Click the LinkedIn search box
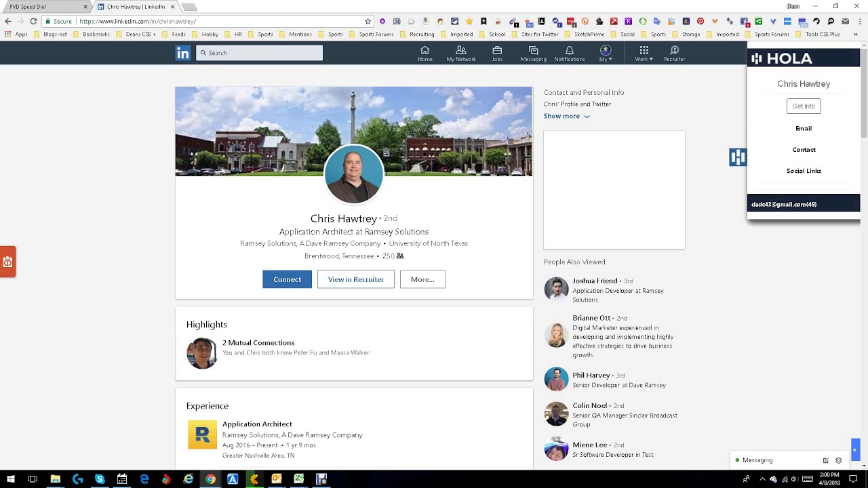Viewport: 868px width, 488px height. 260,53
